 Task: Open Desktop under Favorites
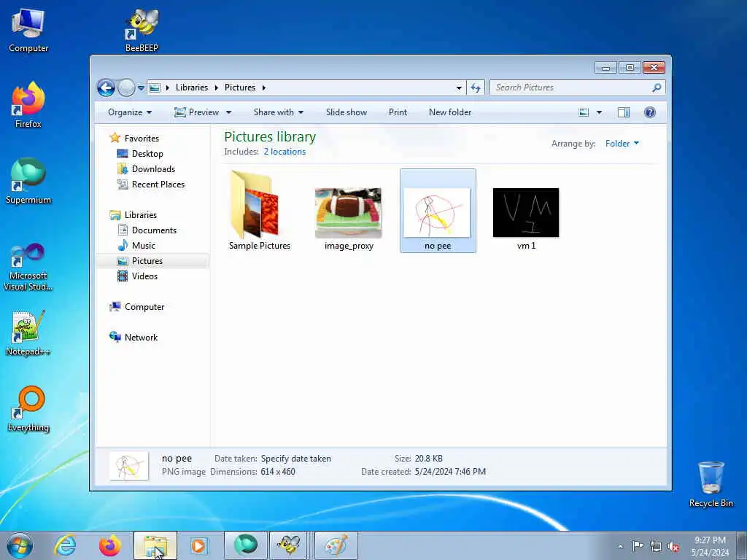point(147,154)
